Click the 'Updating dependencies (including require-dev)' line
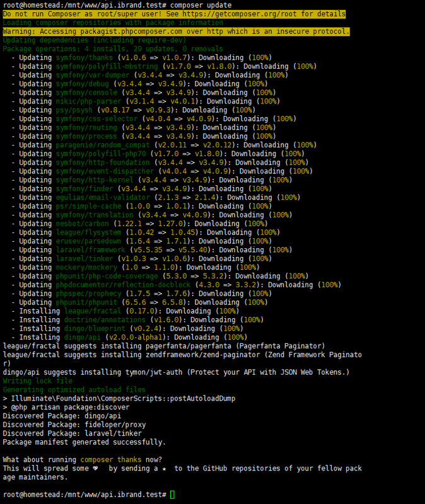 tap(95, 40)
